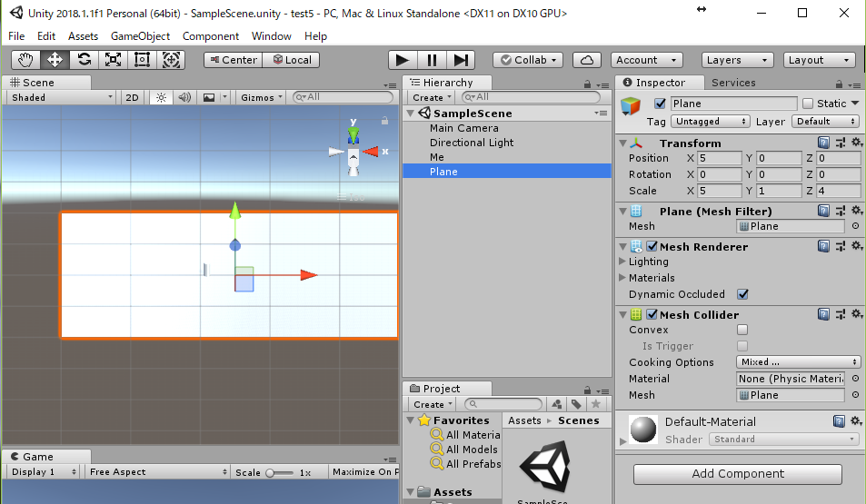This screenshot has height=504, width=866.
Task: Open the Transform component gear menu
Action: (857, 143)
